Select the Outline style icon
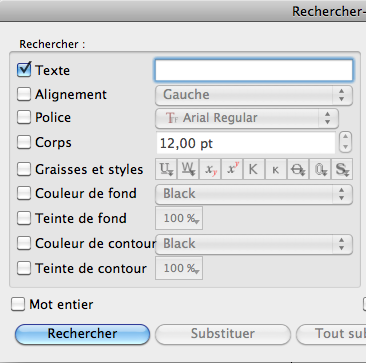This screenshot has height=363, width=366. coord(320,169)
